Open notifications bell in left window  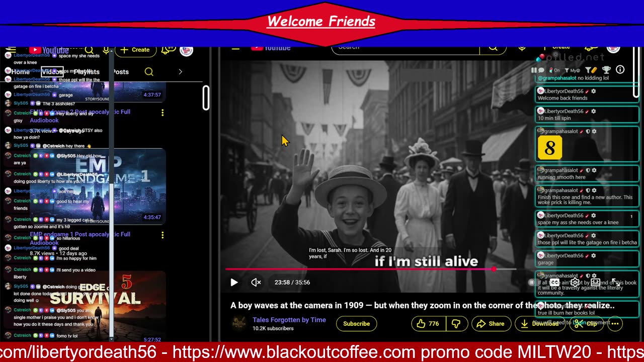(x=168, y=50)
